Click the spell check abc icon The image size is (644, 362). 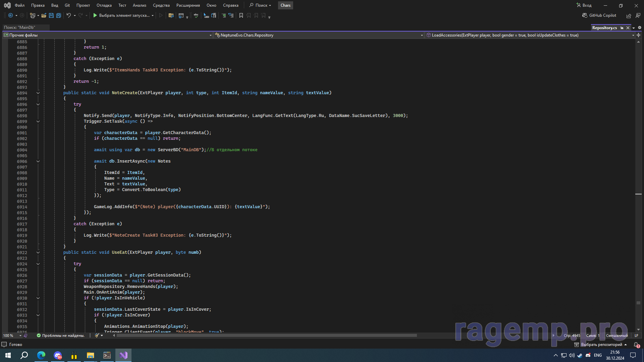196,15
